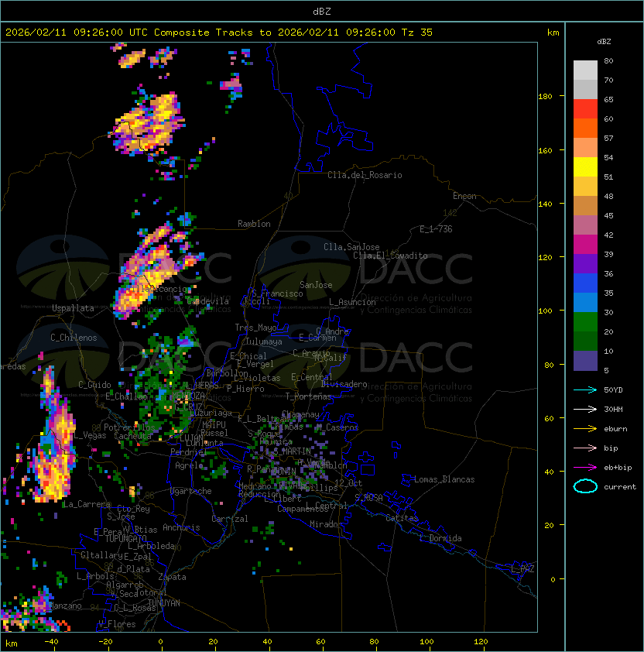Click the 'E_Challao' map label
Viewport: 644px width, 652px height.
coord(126,396)
